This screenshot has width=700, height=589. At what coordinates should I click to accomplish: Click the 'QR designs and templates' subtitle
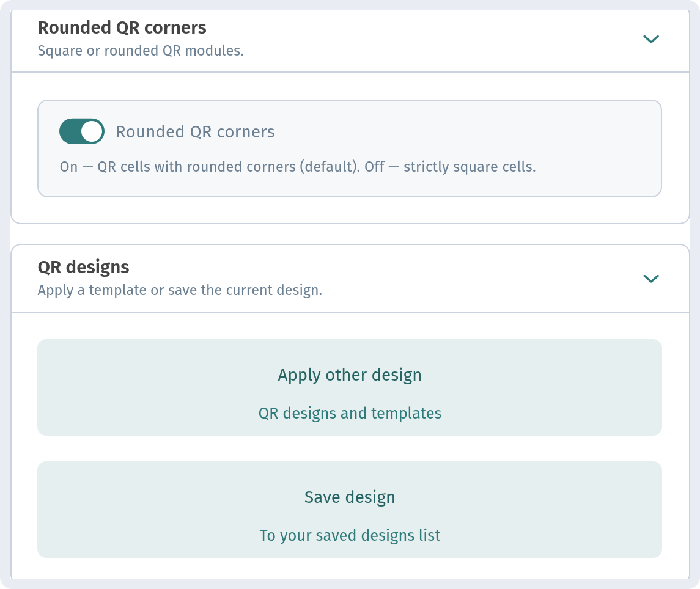point(350,413)
